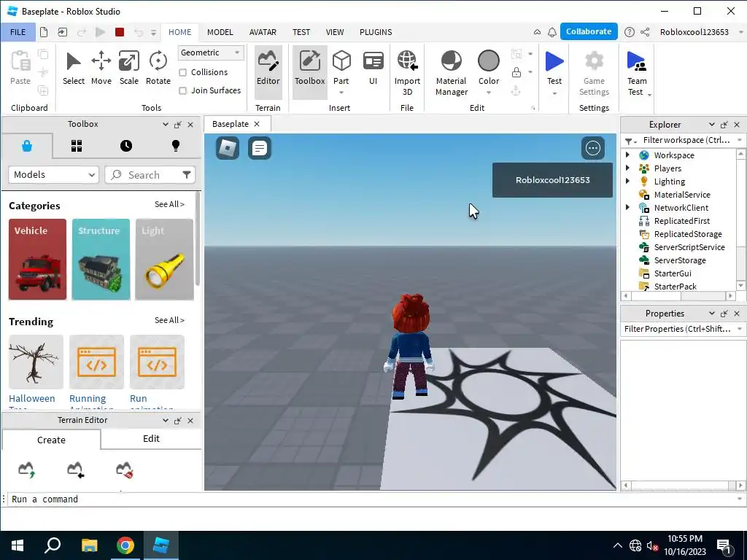Select the Clear terrain tool icon
The width and height of the screenshot is (747, 560).
[124, 470]
